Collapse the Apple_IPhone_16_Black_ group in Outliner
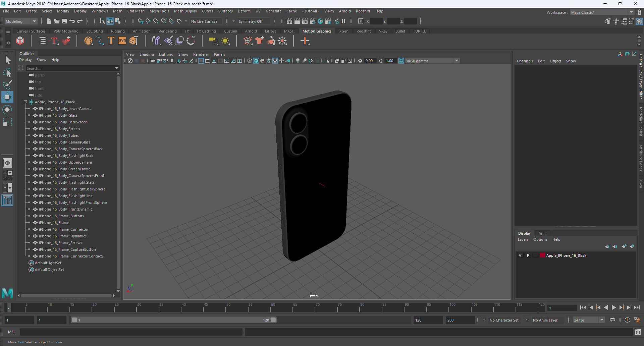 25,102
